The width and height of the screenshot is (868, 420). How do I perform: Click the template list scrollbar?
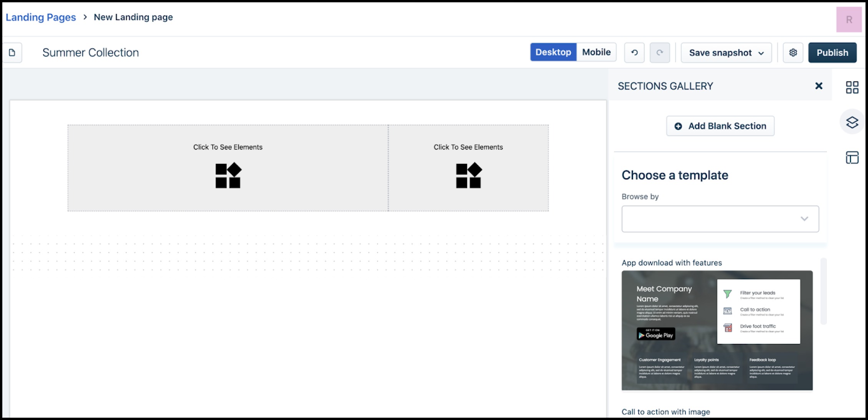(x=823, y=291)
